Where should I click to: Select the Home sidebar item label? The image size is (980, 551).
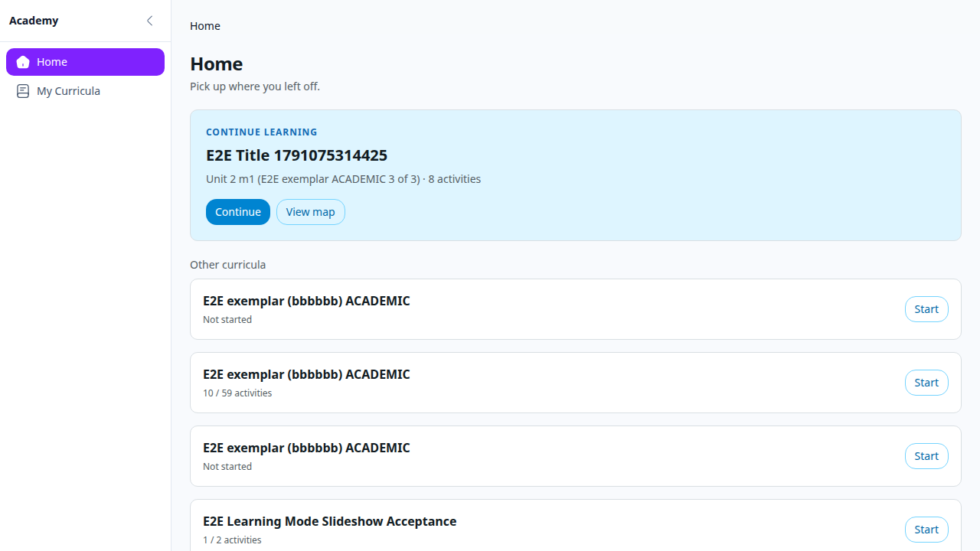[x=52, y=62]
